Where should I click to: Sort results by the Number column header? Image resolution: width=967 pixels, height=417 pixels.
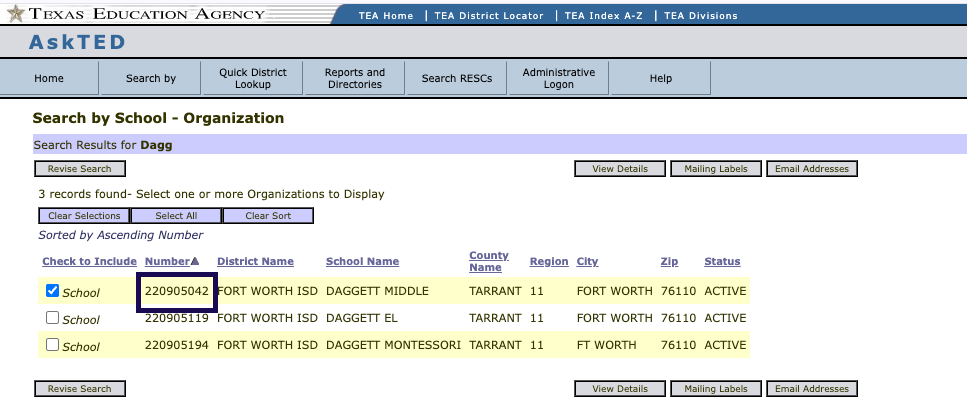[x=167, y=262]
